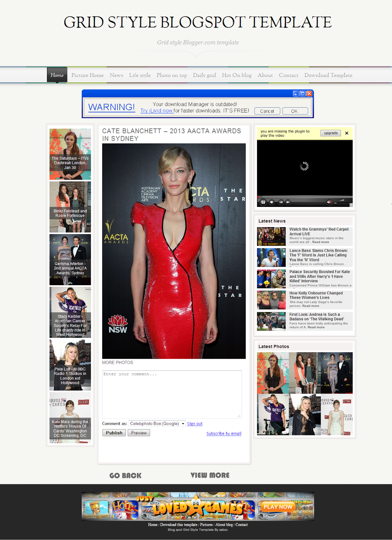Click the red-haired woman photo in Latest Photos

pyautogui.click(x=273, y=373)
